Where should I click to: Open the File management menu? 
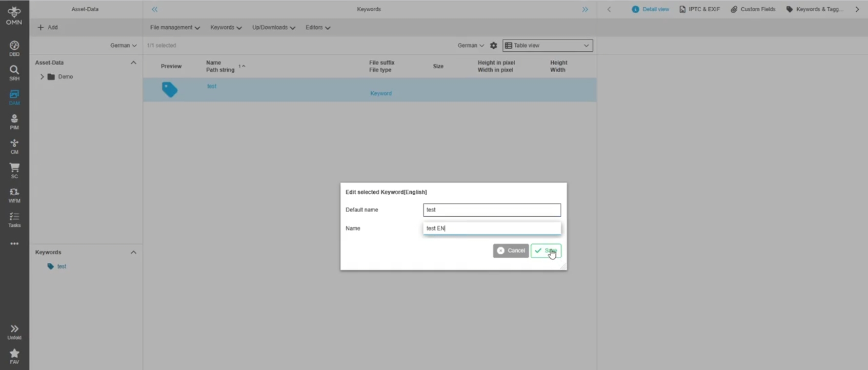(x=174, y=28)
